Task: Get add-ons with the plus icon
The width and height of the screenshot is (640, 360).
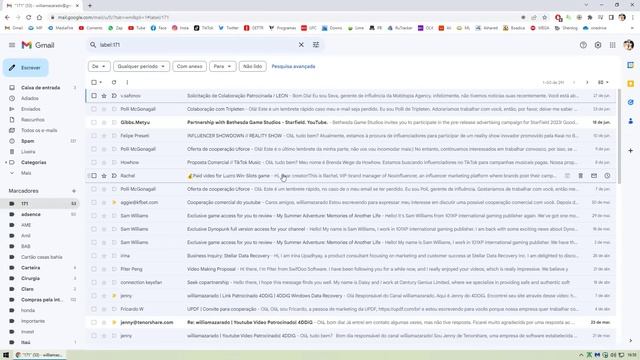Action: tap(631, 151)
